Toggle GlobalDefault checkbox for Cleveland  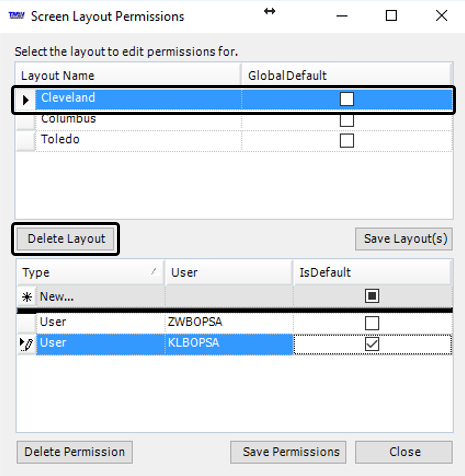click(347, 99)
